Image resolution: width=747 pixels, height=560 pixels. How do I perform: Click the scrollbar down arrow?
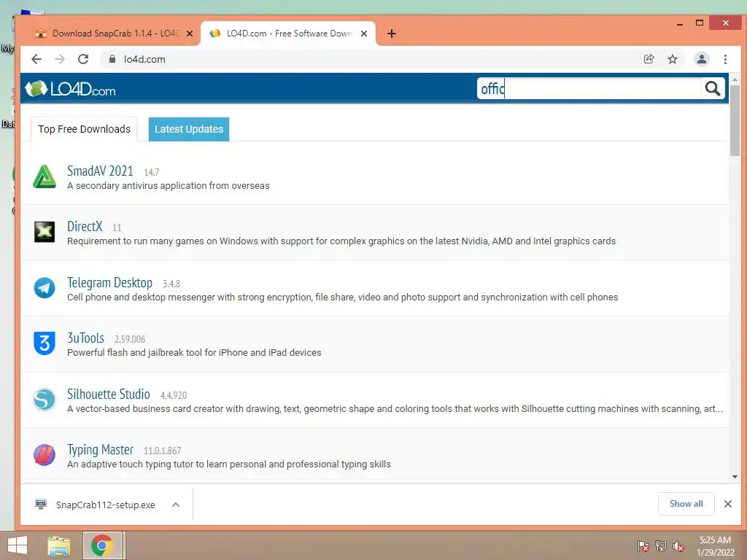(735, 477)
